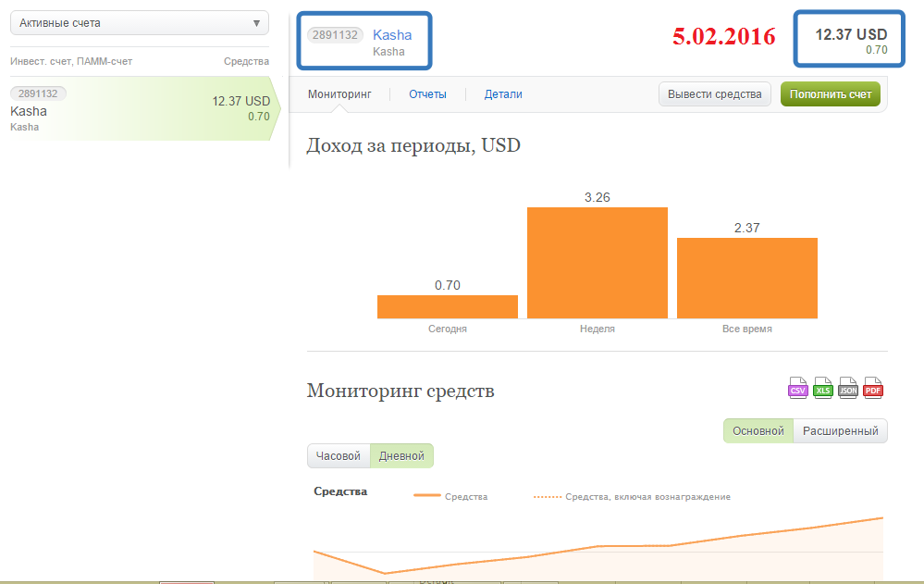The image size is (924, 584).
Task: Toggle Средства, включая вознаграждение legend series
Action: [632, 497]
